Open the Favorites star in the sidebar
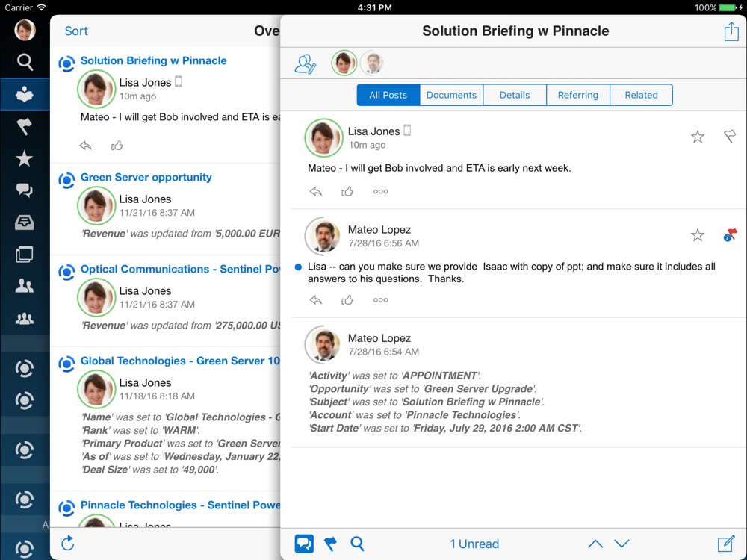This screenshot has width=747, height=560. point(25,158)
